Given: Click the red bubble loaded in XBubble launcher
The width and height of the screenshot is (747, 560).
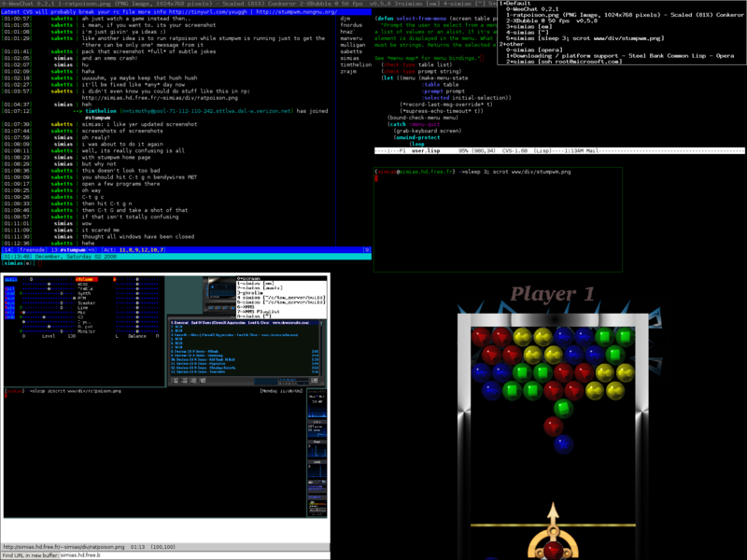Looking at the screenshot, I should tap(553, 550).
